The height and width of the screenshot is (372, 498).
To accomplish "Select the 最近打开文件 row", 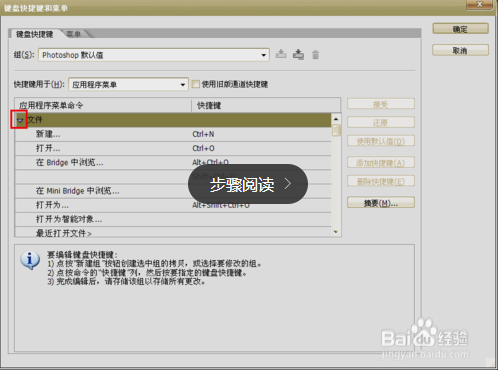I will [173, 232].
